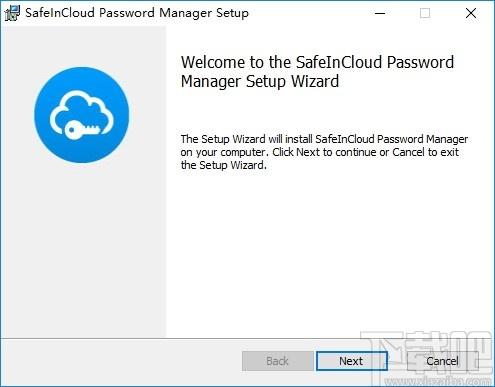Image resolution: width=495 pixels, height=387 pixels.
Task: Click the 'Welcome to the SafeInCloud Password' heading line
Action: [x=317, y=62]
